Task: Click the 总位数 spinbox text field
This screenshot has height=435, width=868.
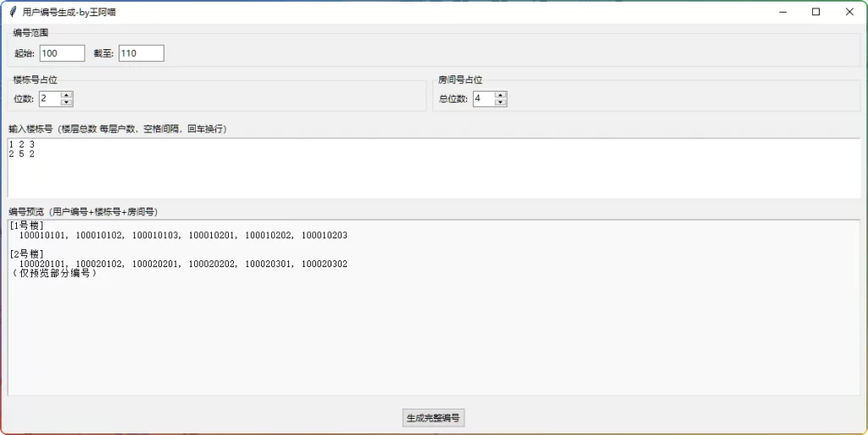Action: (x=484, y=98)
